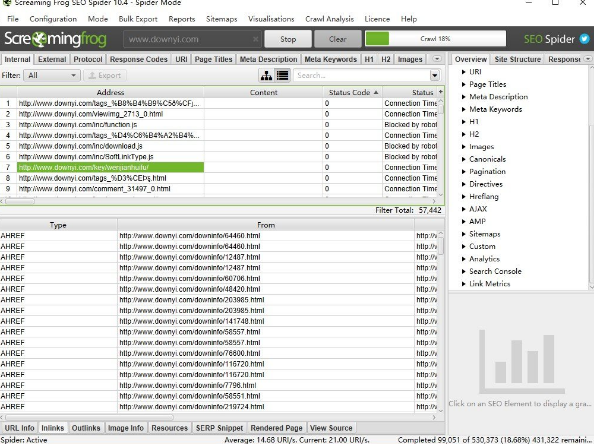Click the Crawl 18% progress bar

(x=435, y=39)
